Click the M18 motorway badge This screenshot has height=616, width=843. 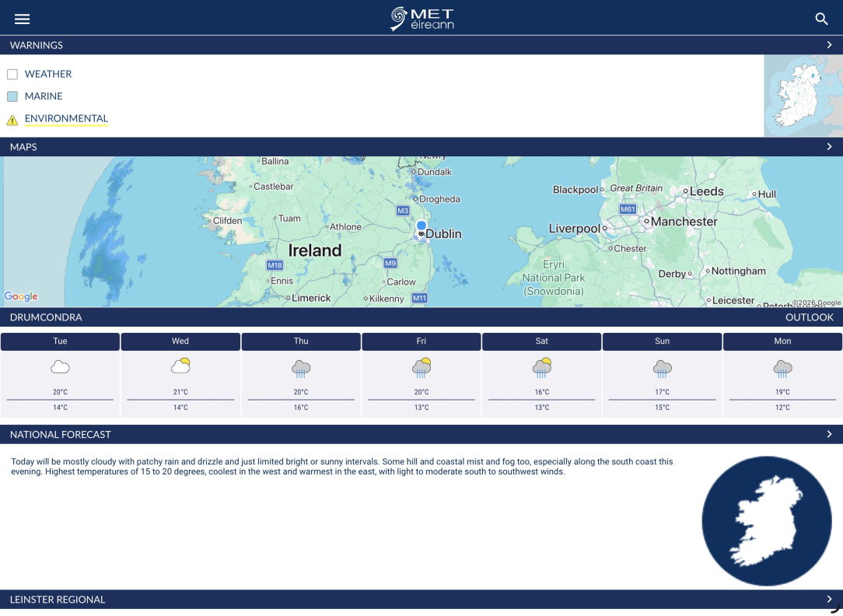pos(275,265)
